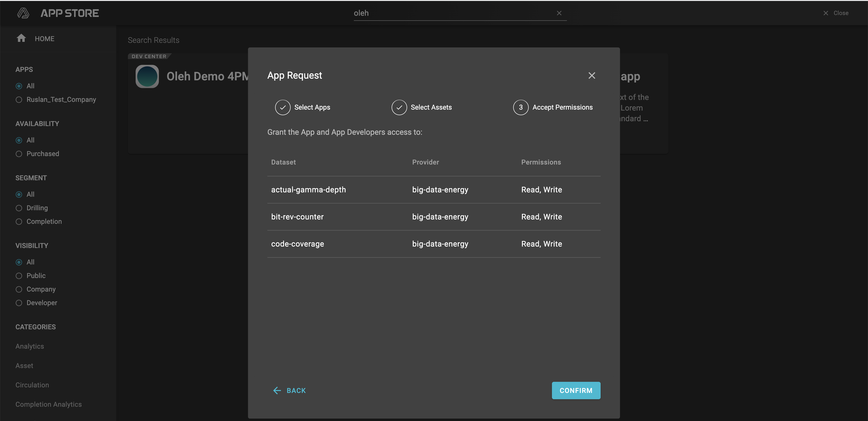Screen dimensions: 868x421
Task: Go back with the BACK button
Action: point(289,390)
